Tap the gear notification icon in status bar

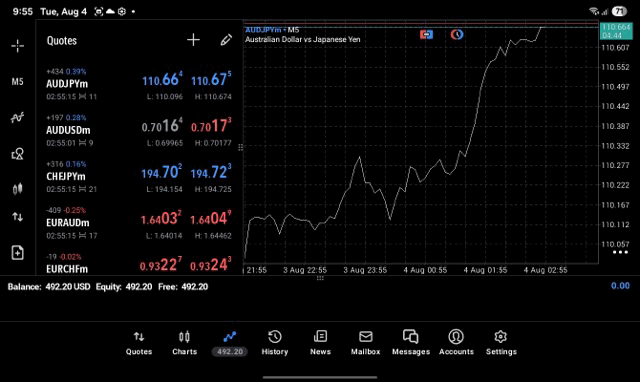pyautogui.click(x=122, y=11)
